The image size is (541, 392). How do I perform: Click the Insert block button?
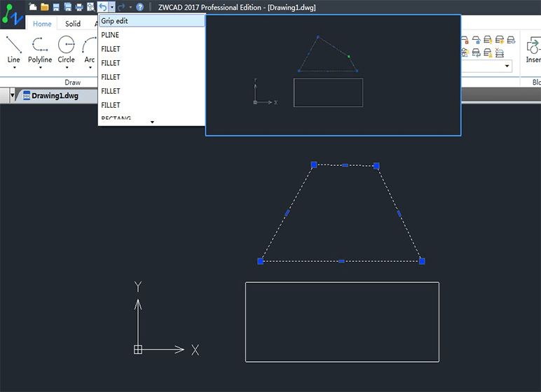tap(533, 50)
